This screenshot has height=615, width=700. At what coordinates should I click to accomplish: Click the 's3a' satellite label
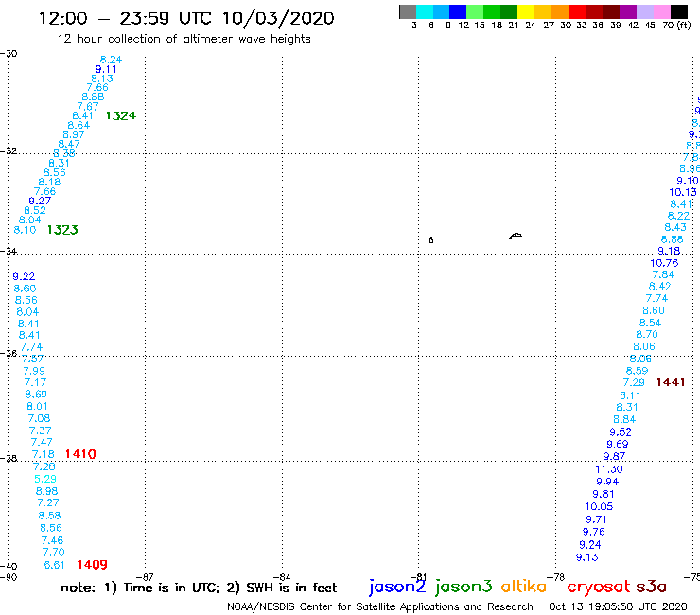tap(651, 587)
